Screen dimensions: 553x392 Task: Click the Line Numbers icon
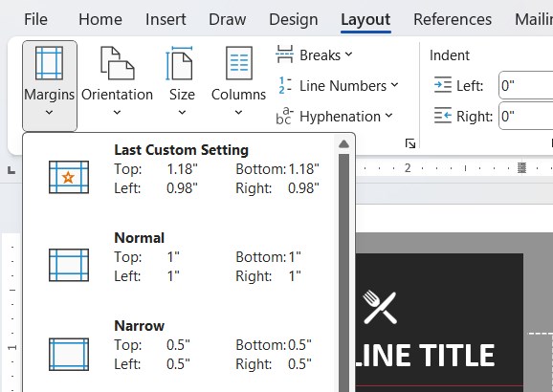[284, 86]
